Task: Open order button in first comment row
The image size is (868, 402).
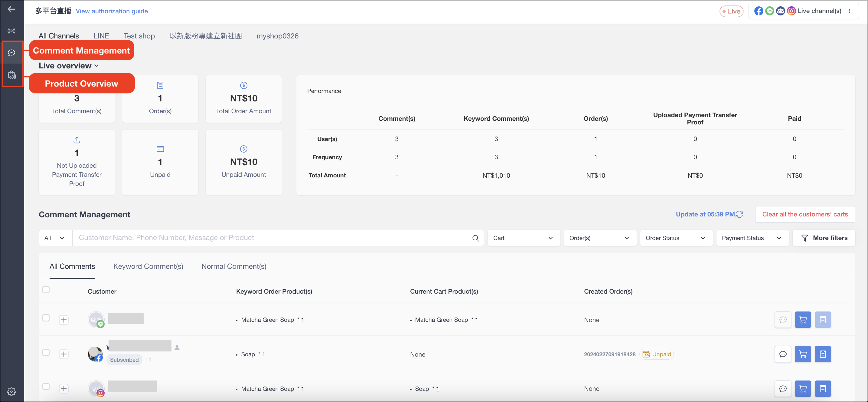Action: (823, 320)
